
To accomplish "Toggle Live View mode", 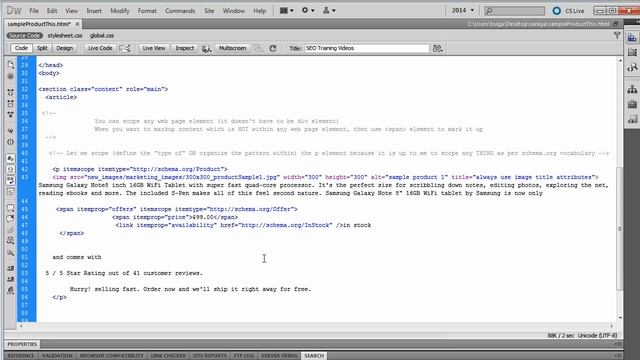I will (153, 48).
